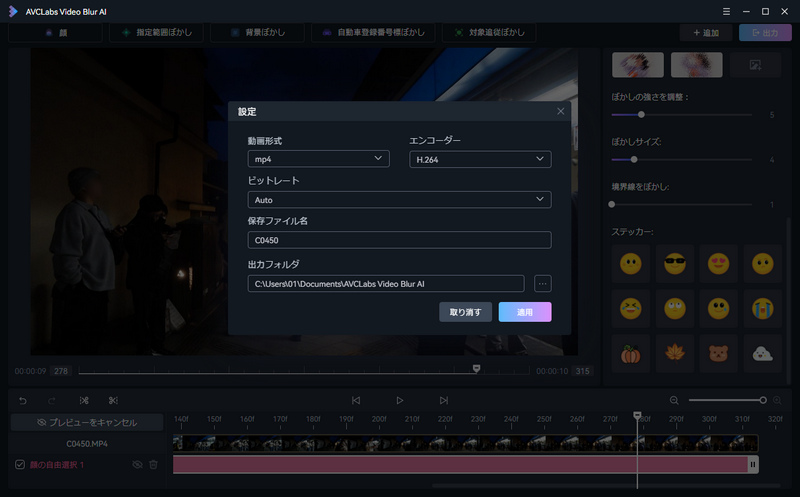Switch to the 背景ぼかし tab
Image resolution: width=800 pixels, height=497 pixels.
[257, 33]
